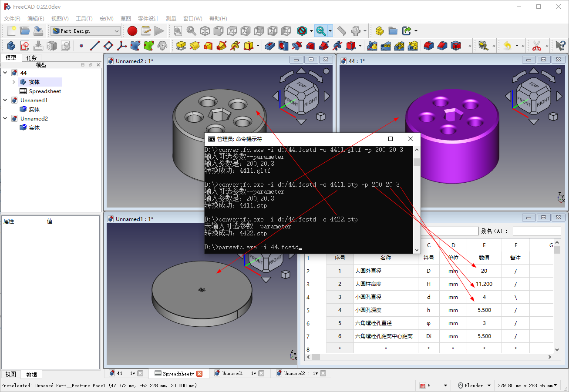Set the isometric view cube icon
Viewport: 569px width, 392px height.
pyautogui.click(x=205, y=30)
